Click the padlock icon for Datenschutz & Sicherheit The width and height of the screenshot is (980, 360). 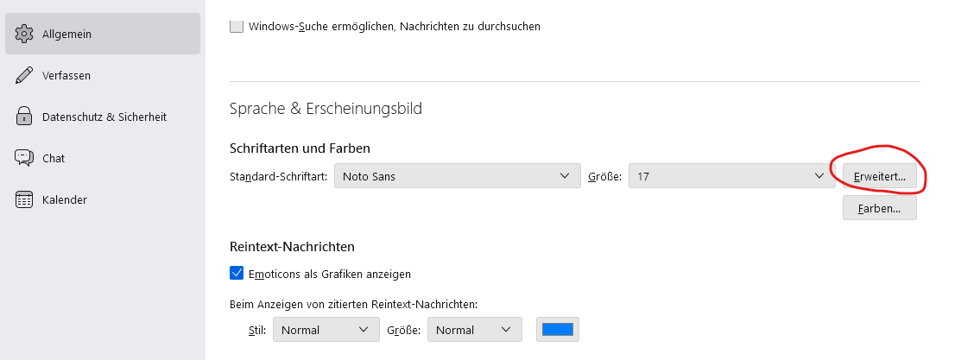24,117
